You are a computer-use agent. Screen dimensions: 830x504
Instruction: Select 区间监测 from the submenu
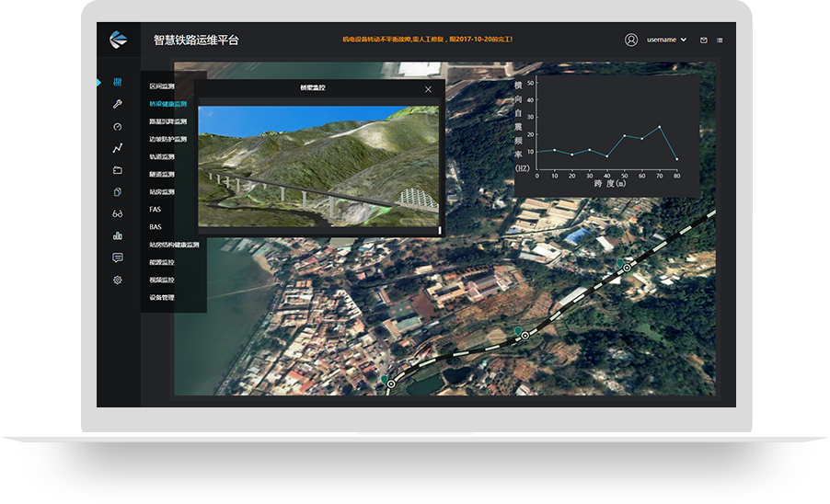click(x=162, y=86)
